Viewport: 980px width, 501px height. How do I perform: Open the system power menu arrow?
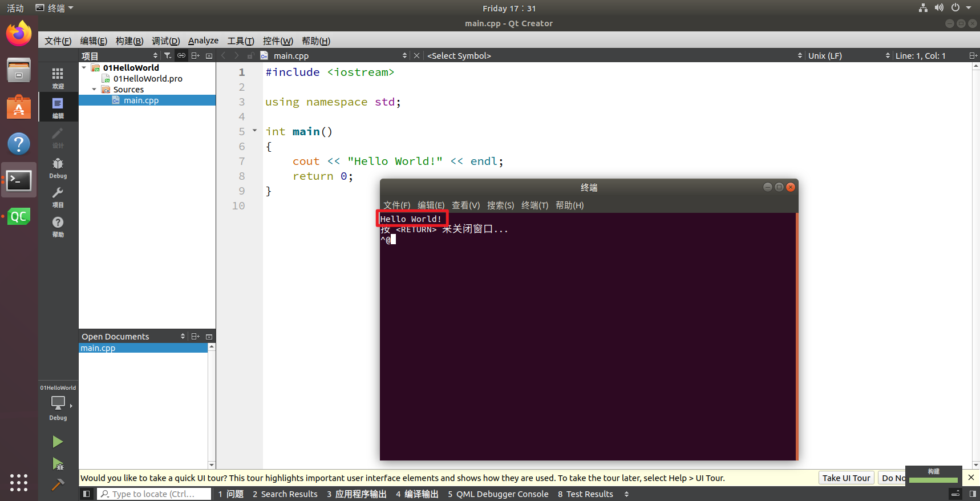pyautogui.click(x=968, y=8)
